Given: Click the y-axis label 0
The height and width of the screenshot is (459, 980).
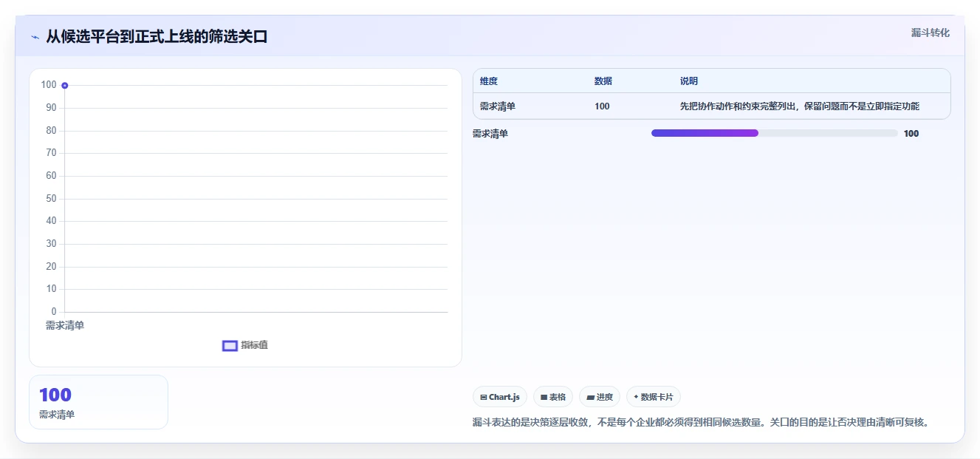Looking at the screenshot, I should [53, 312].
